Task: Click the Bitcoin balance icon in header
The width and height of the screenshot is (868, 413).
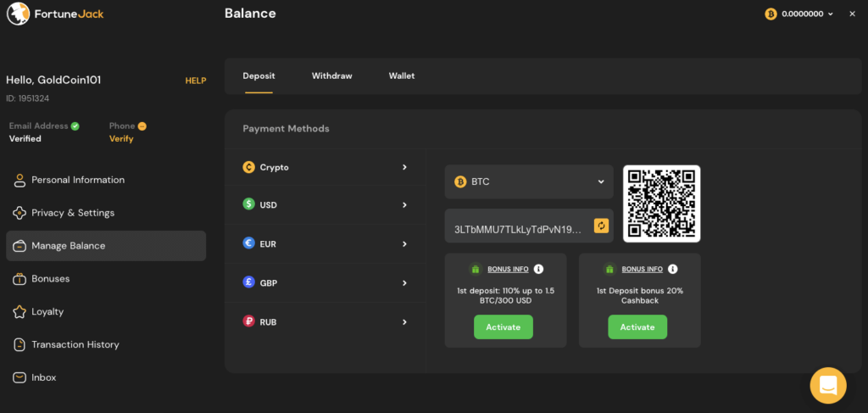Action: (771, 14)
